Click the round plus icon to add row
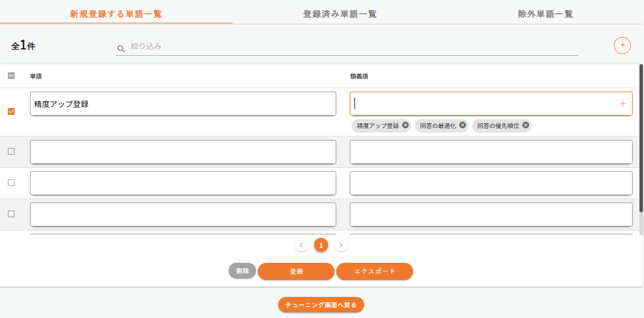Screen dimensions: 644x318 [x=622, y=45]
